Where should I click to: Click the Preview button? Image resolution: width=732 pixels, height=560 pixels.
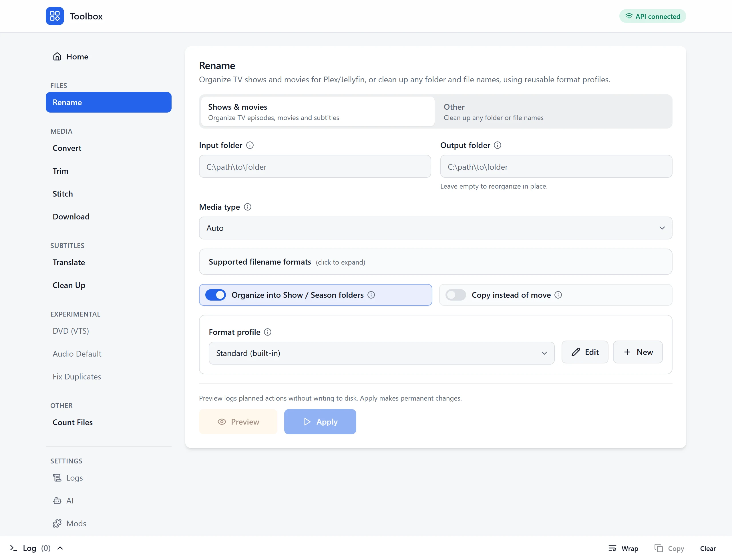(x=238, y=422)
